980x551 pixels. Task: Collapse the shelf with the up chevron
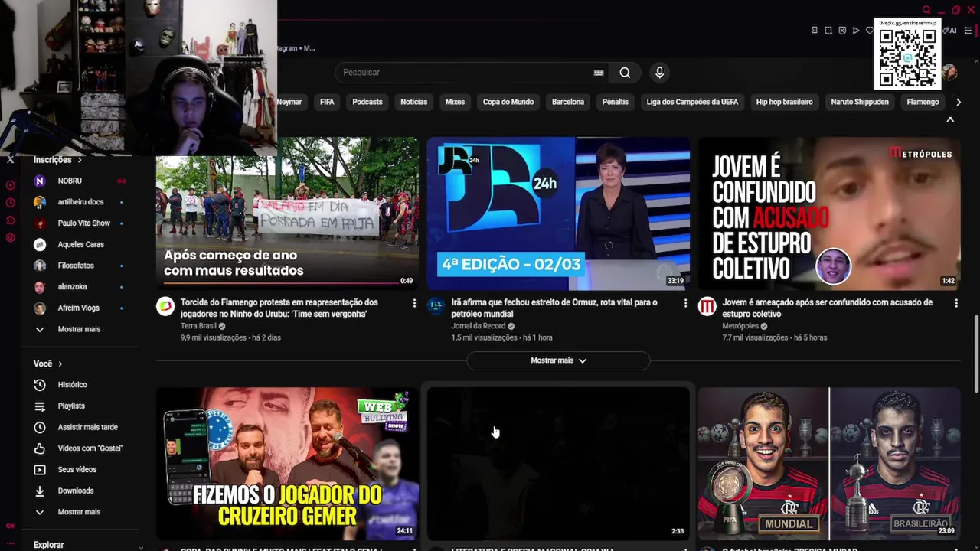950,119
